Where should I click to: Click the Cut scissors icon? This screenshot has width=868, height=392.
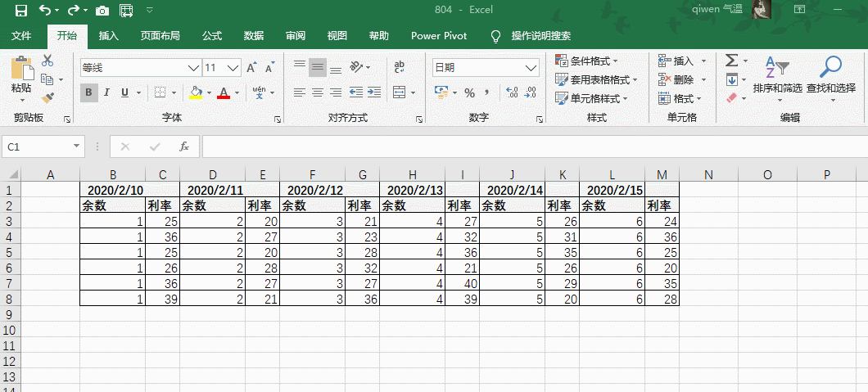point(47,61)
